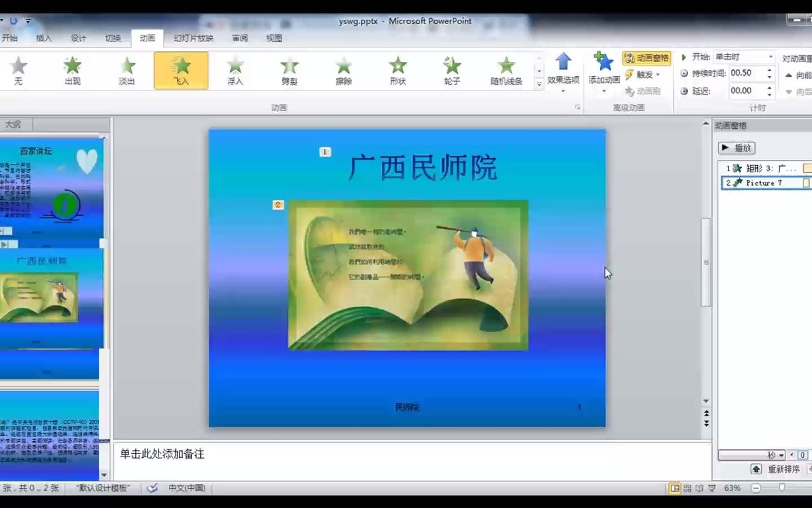Image resolution: width=812 pixels, height=508 pixels.
Task: Switch to the 开始 (Home) ribbon tab
Action: pos(10,38)
